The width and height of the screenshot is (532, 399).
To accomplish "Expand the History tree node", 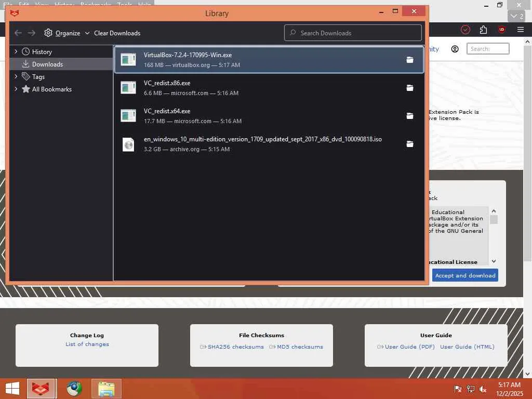I will [x=16, y=51].
